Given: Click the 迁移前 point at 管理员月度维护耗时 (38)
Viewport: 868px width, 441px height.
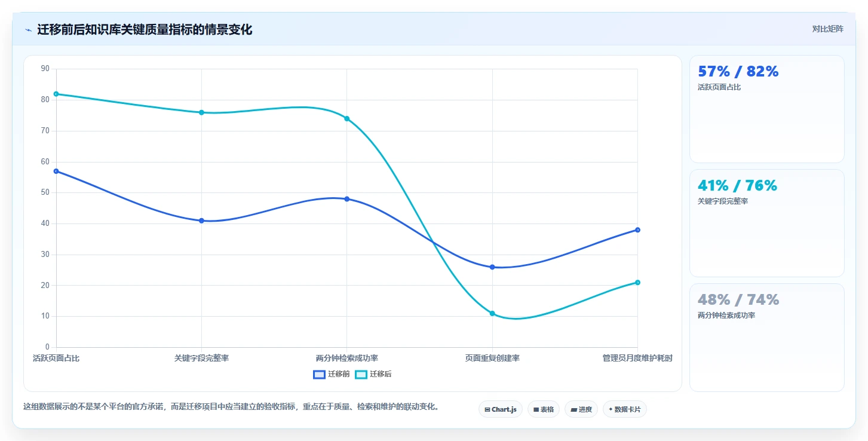Looking at the screenshot, I should pyautogui.click(x=637, y=230).
